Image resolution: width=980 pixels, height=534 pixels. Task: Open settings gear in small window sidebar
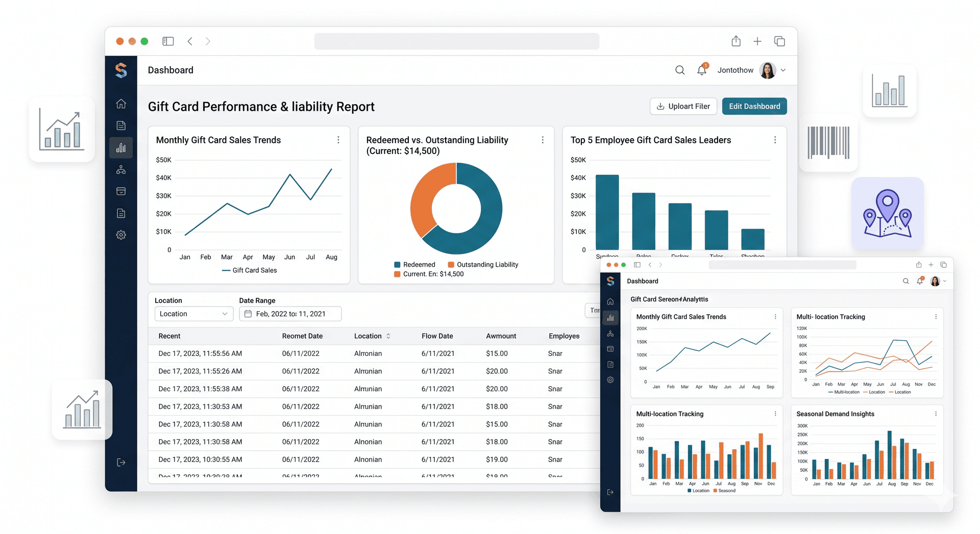pos(610,380)
